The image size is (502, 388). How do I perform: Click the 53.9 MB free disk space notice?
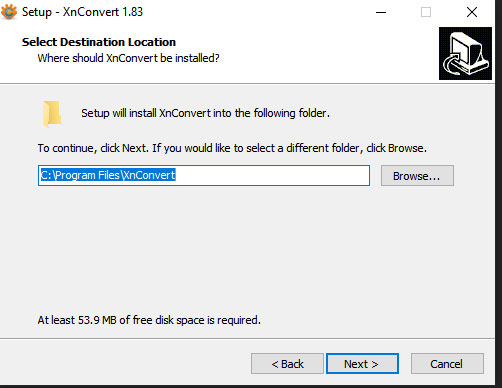pos(149,320)
